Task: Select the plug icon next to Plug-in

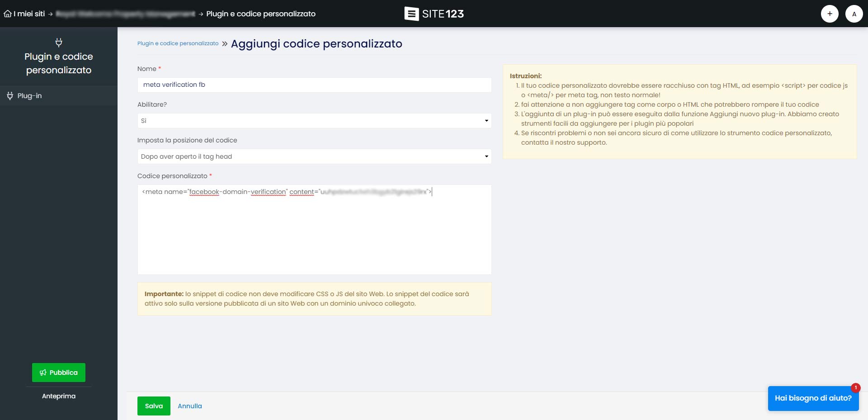Action: [x=9, y=95]
